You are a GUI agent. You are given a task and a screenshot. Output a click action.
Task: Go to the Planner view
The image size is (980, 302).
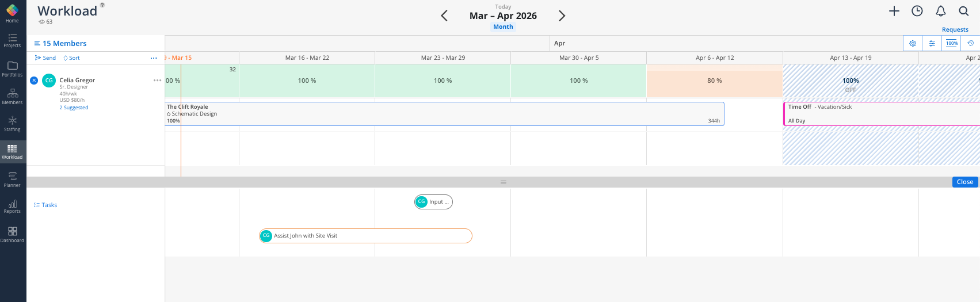(x=12, y=179)
